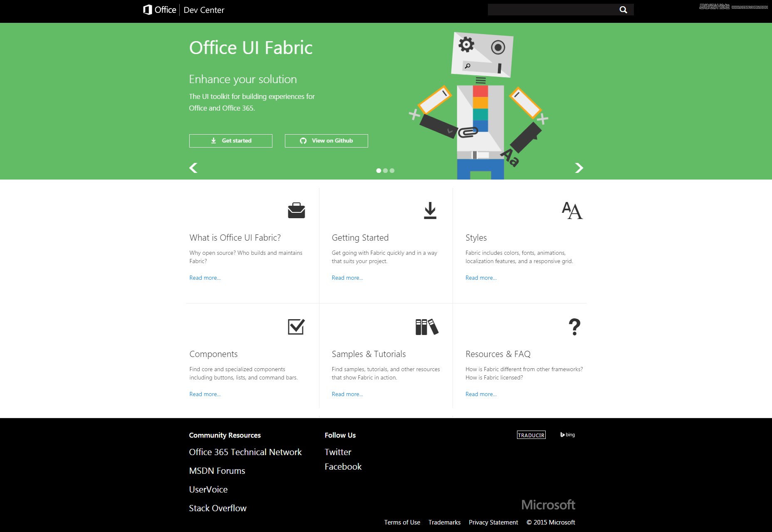Click the Office UI Fabric banner title
772x532 pixels.
click(251, 48)
